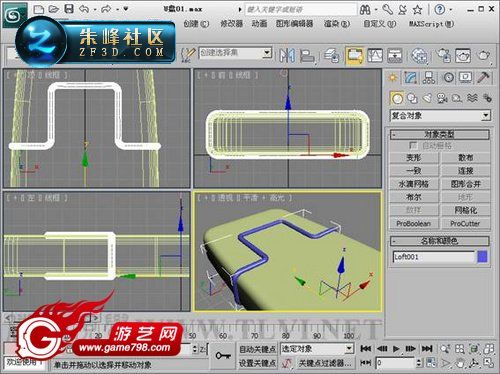The width and height of the screenshot is (500, 374).
Task: Open the Create menu
Action: tap(196, 24)
